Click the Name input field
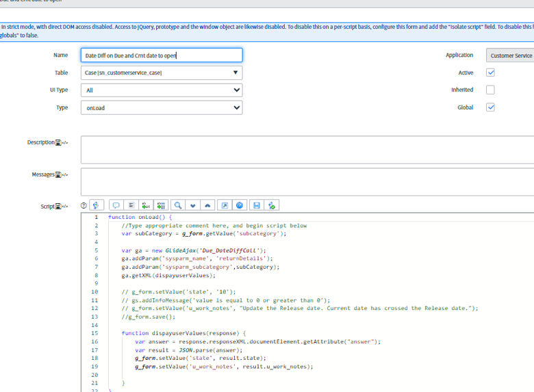The height and width of the screenshot is (392, 534). tap(162, 55)
